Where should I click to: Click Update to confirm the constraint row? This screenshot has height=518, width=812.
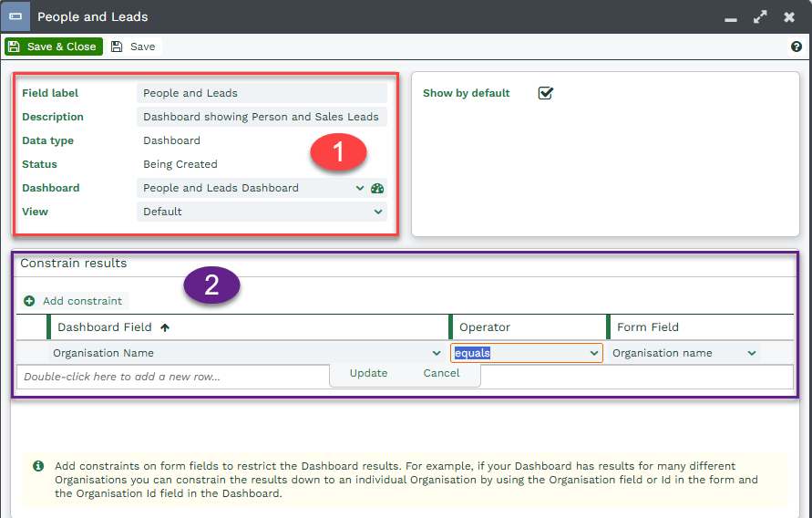[x=368, y=373]
